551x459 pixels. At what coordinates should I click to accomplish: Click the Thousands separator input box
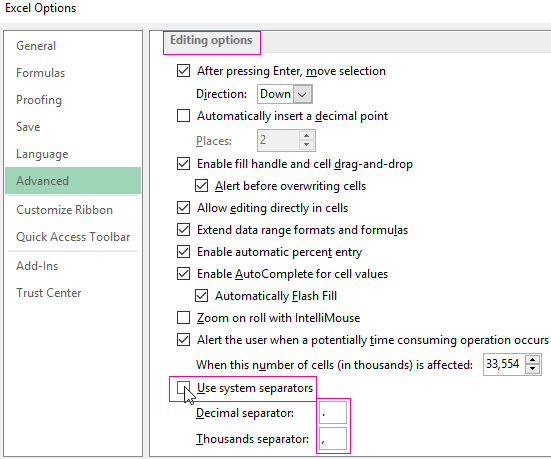333,439
